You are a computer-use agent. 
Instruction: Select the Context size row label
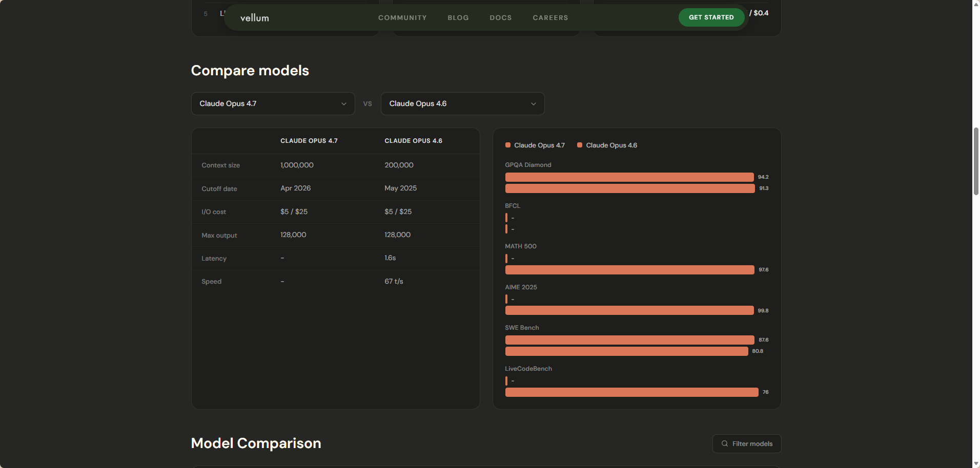coord(220,165)
